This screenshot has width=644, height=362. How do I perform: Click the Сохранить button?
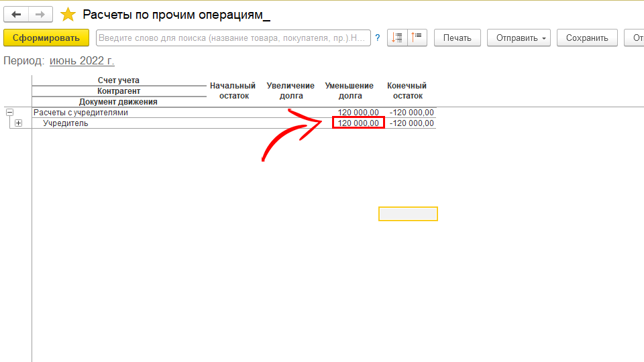point(587,38)
